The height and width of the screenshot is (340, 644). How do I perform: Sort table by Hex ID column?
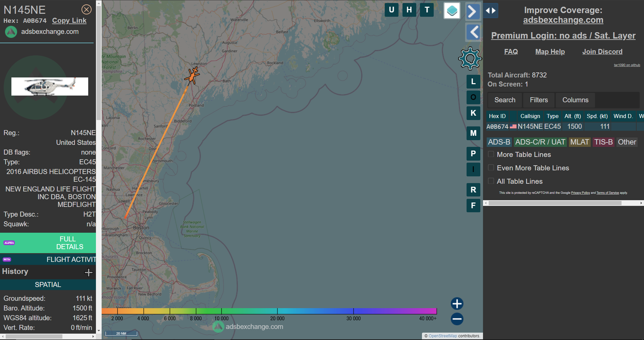point(497,116)
